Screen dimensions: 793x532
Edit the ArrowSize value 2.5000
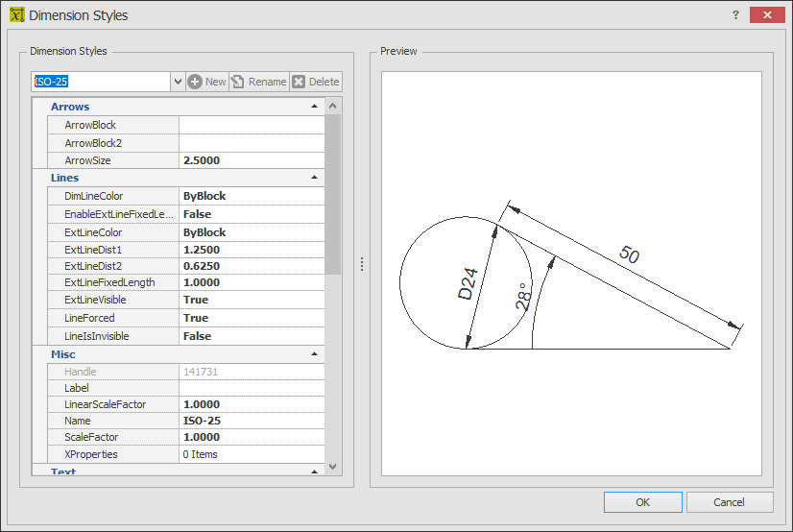click(x=252, y=160)
